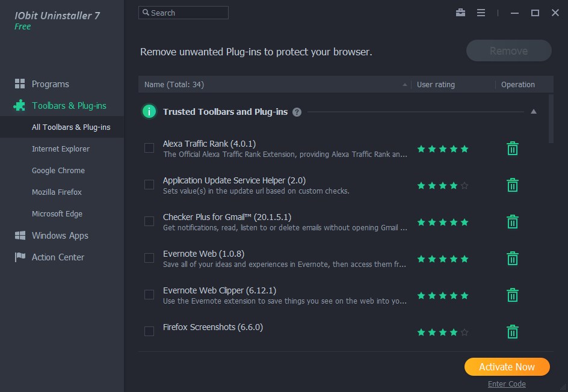Click the Toolbars & Plug-ins puzzle icon
This screenshot has width=568, height=392.
[x=19, y=105]
